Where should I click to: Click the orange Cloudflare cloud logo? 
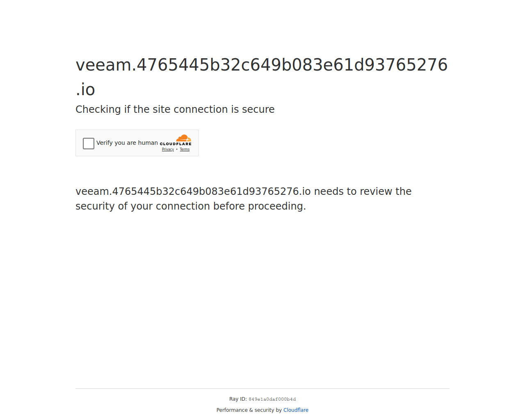[184, 138]
